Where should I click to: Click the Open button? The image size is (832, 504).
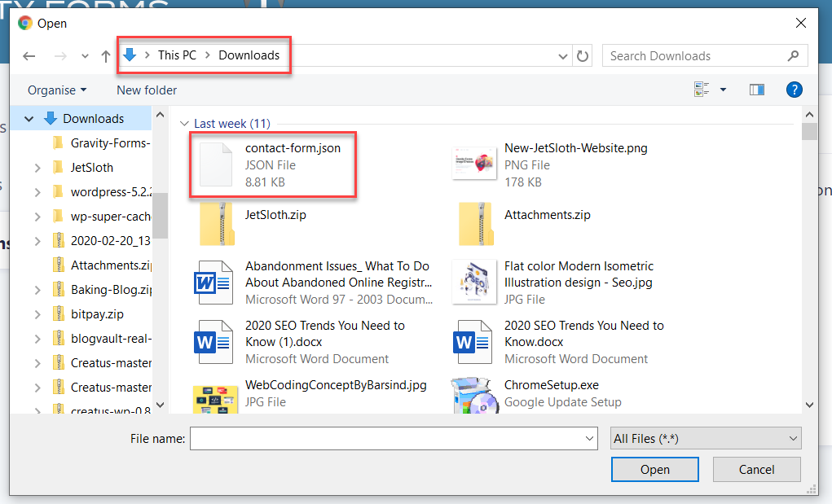[655, 470]
